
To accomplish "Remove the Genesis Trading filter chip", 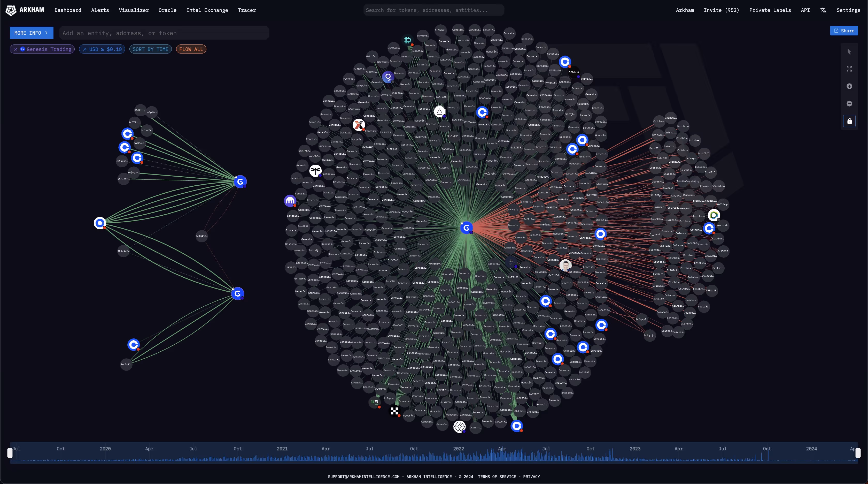I will coord(16,49).
